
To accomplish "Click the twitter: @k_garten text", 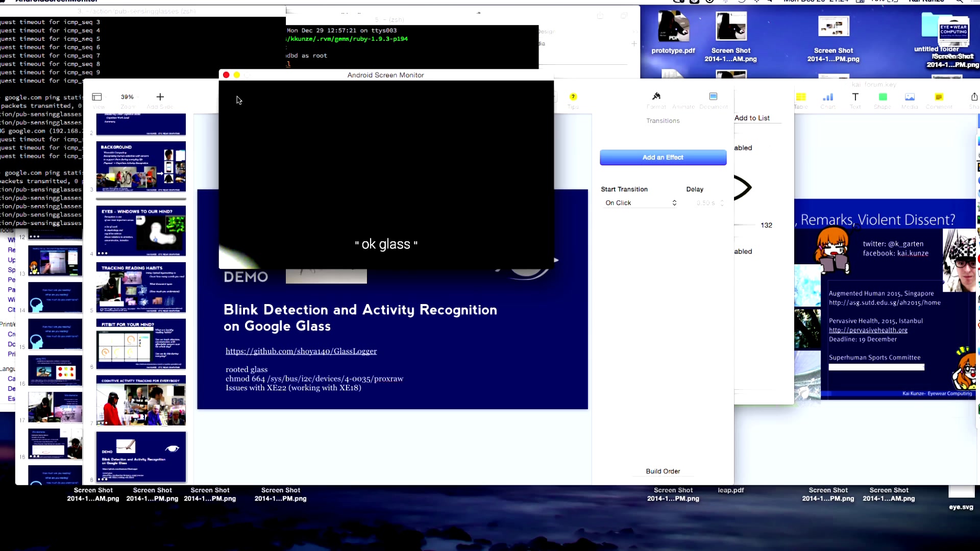I will [893, 244].
